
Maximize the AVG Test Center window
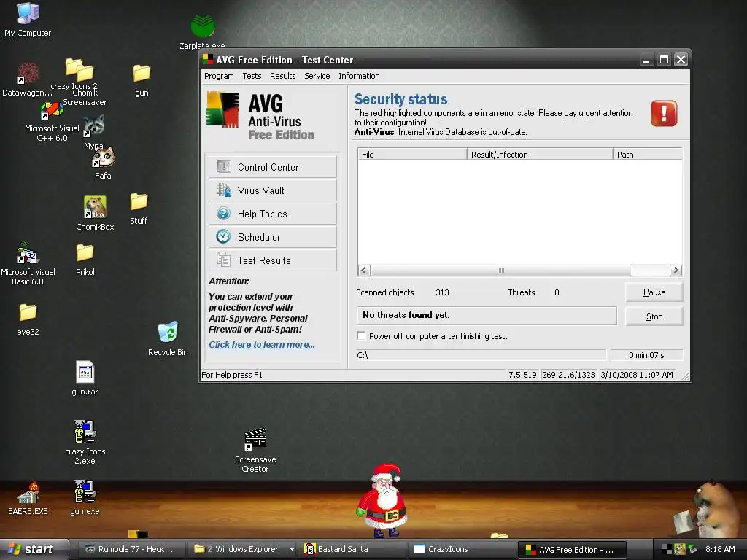[664, 60]
